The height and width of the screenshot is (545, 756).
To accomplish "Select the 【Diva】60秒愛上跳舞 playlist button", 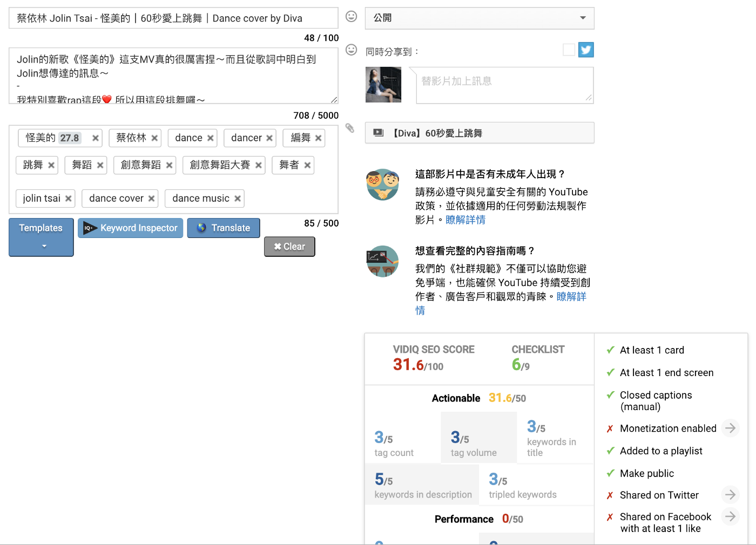I will [480, 133].
